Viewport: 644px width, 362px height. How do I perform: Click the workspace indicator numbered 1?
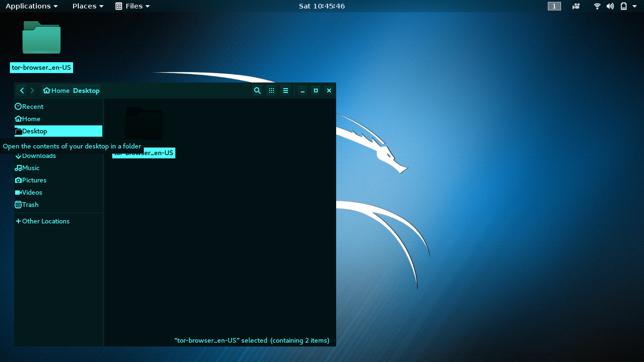[554, 6]
